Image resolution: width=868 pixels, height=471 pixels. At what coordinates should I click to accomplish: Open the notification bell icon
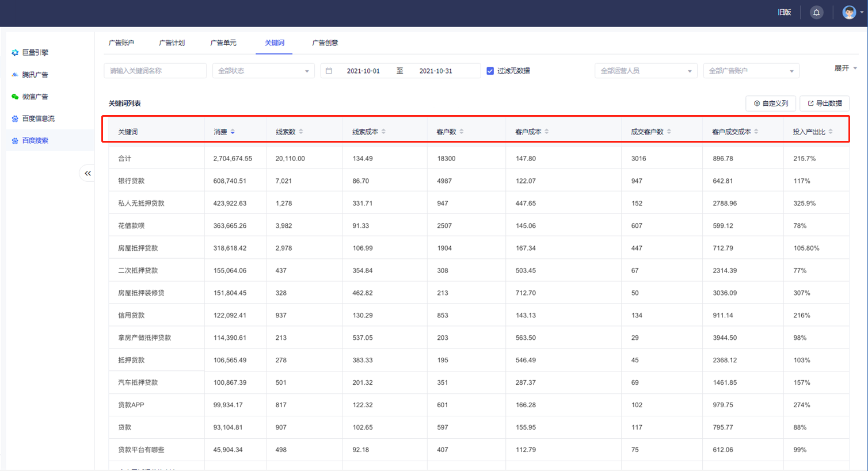[816, 12]
